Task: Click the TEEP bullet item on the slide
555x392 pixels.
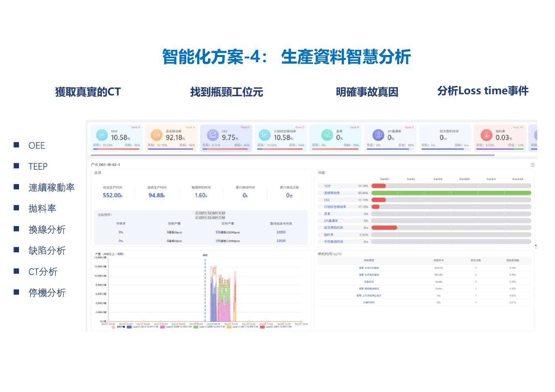Action: [38, 166]
